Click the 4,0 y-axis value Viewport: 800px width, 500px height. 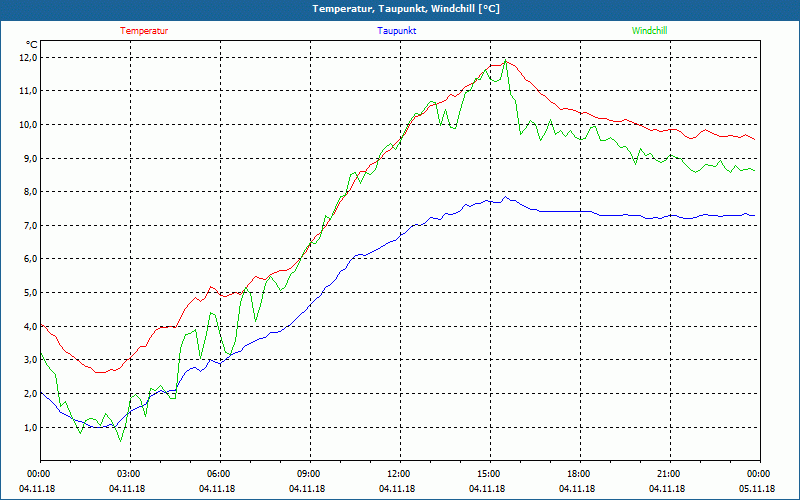31,326
